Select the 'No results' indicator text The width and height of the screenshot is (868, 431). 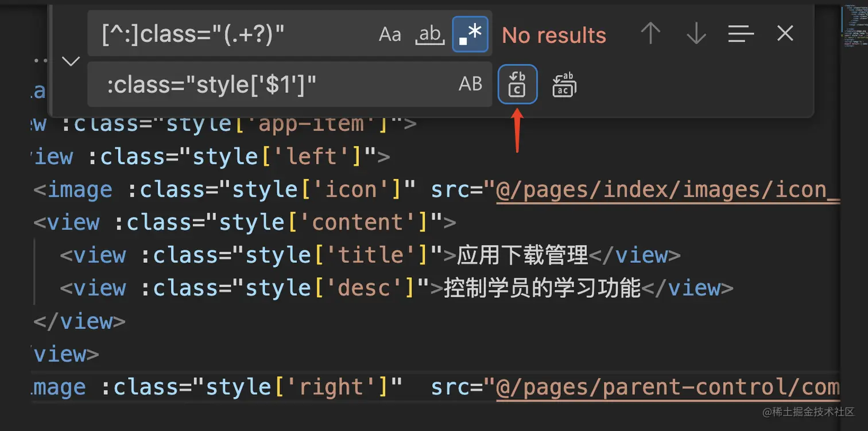(x=553, y=35)
